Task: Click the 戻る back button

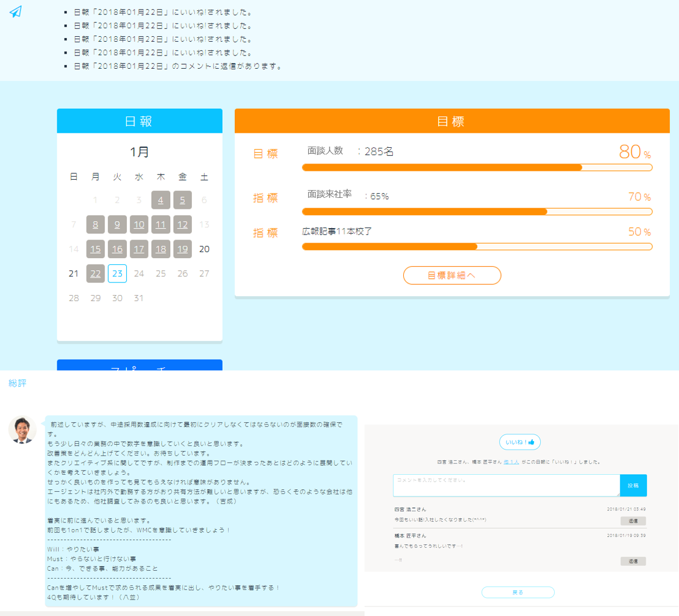Action: [518, 592]
